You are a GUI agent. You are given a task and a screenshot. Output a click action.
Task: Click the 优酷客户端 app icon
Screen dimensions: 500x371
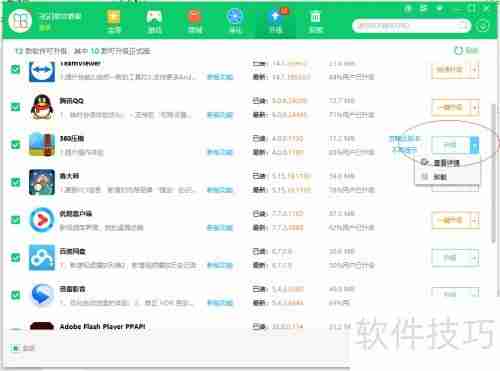pos(42,220)
